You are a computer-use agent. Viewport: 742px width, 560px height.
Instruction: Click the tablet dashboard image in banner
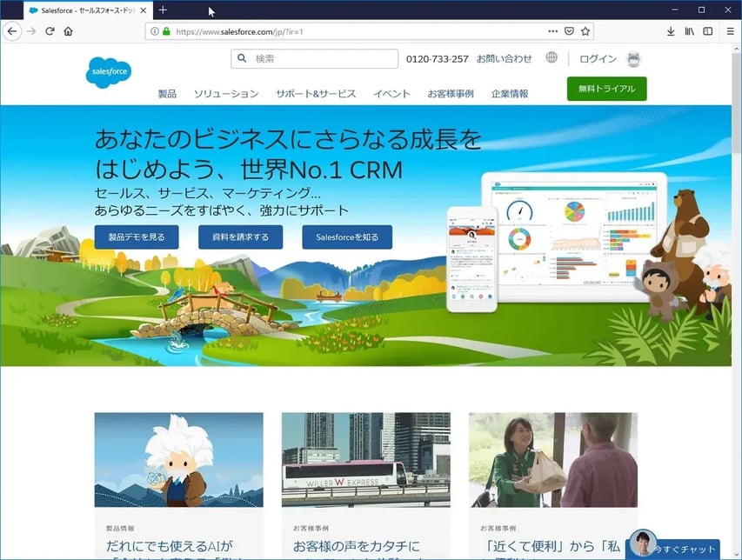pyautogui.click(x=575, y=237)
